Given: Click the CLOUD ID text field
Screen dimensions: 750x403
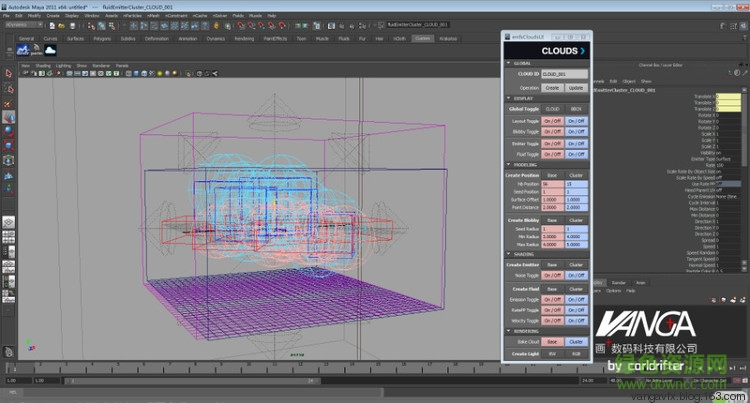Looking at the screenshot, I should pos(564,74).
